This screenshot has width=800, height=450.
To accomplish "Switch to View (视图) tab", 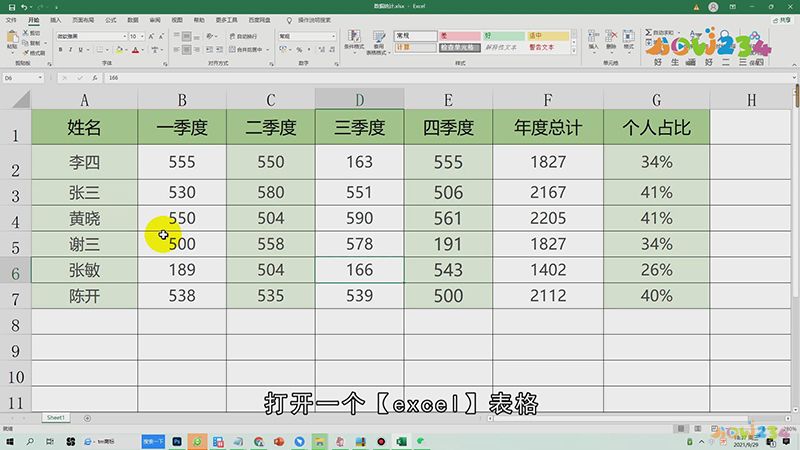I will 177,20.
